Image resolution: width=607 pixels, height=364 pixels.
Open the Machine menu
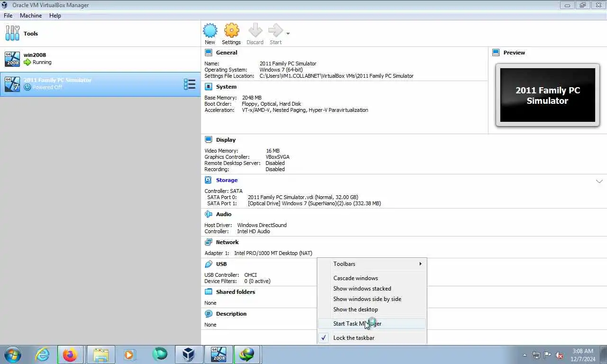coord(31,16)
